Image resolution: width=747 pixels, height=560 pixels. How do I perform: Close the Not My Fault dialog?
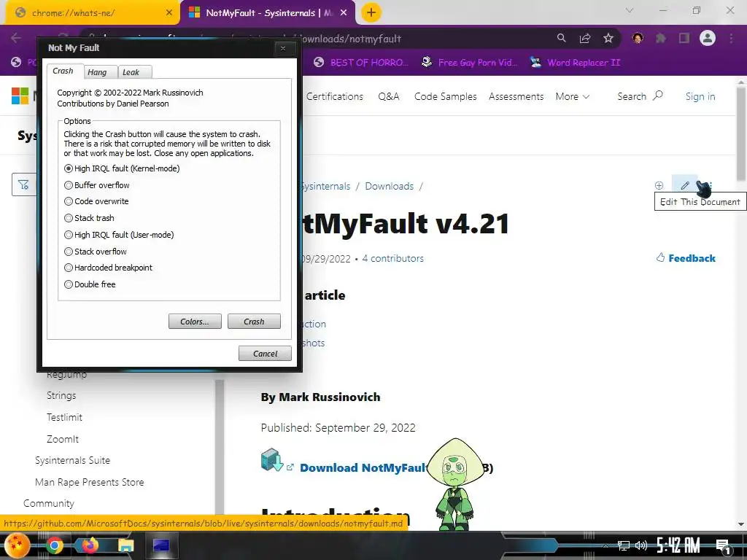point(283,48)
